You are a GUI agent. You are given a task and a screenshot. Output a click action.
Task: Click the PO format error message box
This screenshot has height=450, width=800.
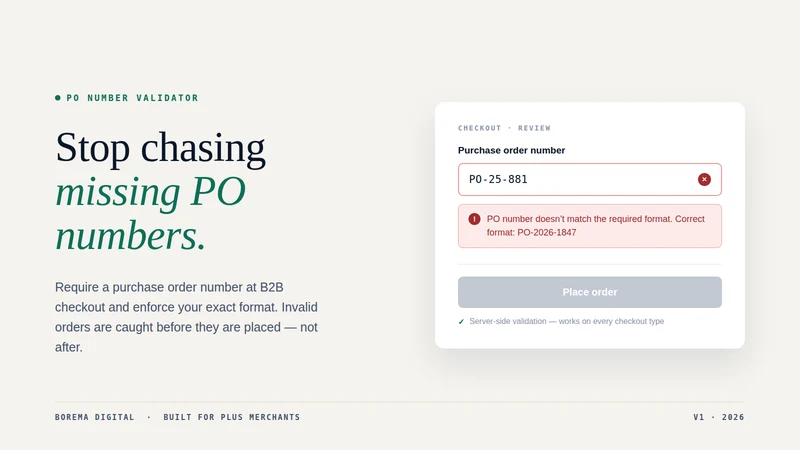tap(590, 226)
